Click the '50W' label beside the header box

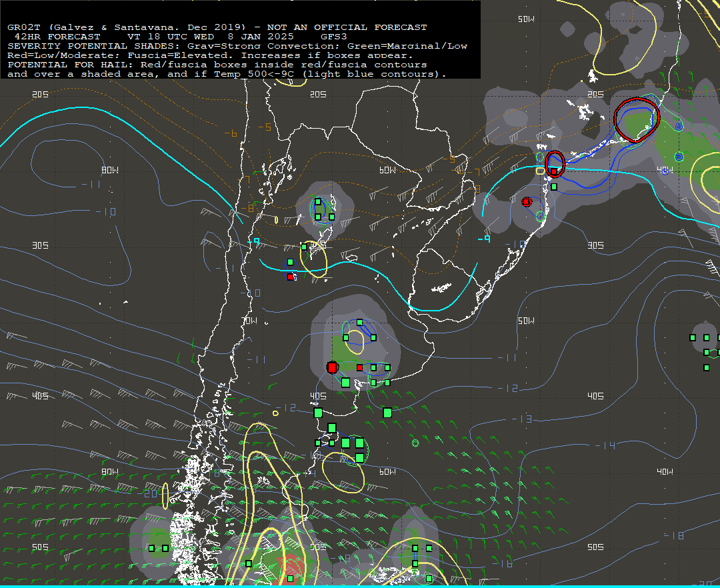(526, 19)
